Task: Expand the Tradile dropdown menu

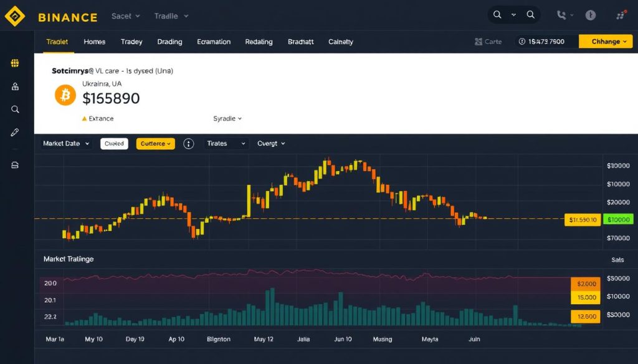Action: 171,16
